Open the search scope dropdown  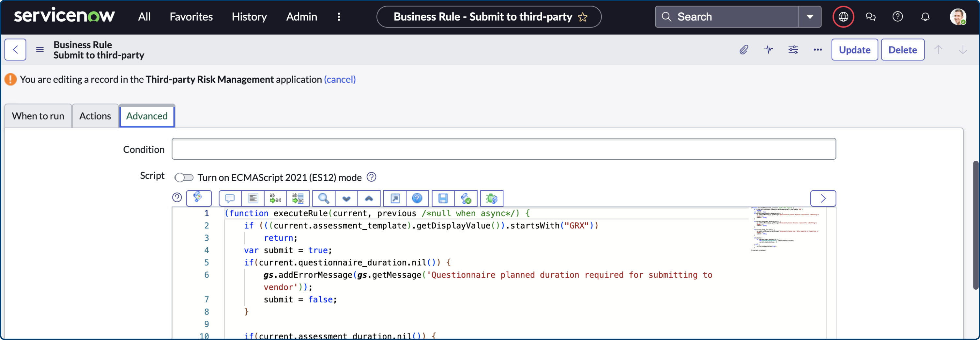pos(810,17)
